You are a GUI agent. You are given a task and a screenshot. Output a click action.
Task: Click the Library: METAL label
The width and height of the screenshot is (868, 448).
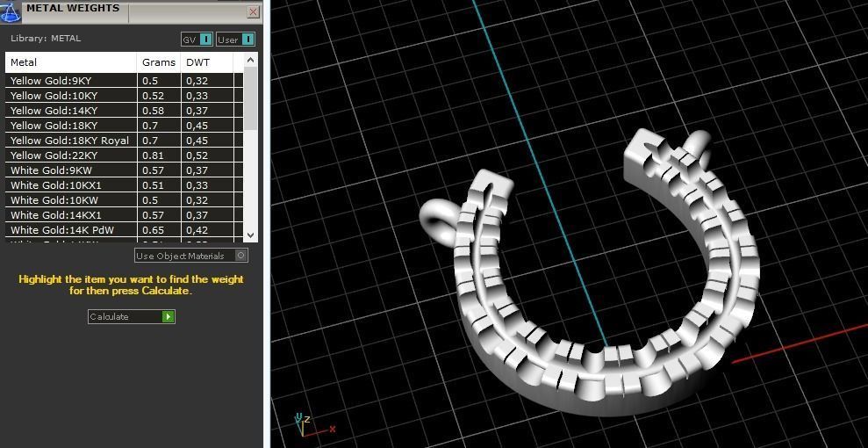(x=46, y=38)
